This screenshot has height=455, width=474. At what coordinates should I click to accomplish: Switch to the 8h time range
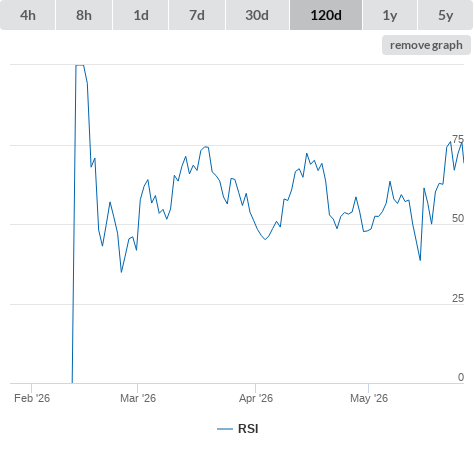[x=84, y=15]
